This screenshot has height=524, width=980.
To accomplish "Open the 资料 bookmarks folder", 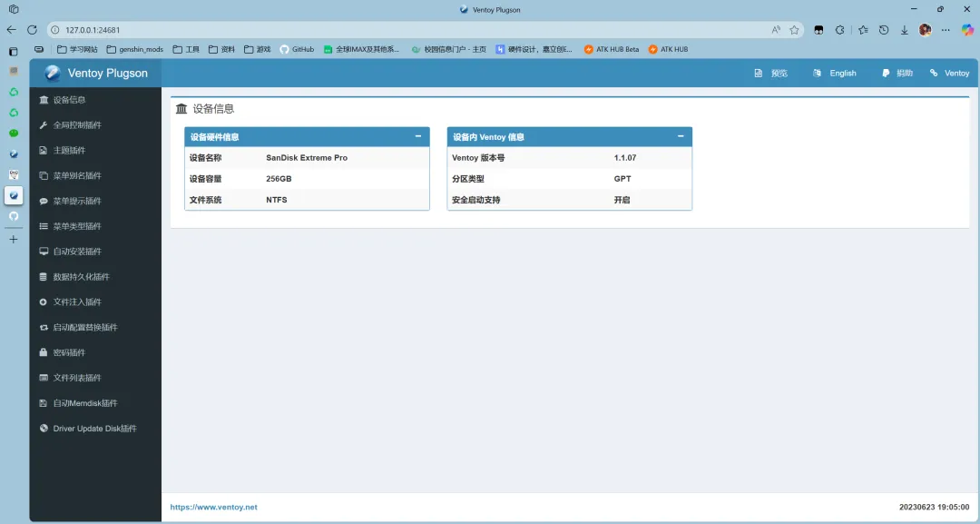I will click(x=222, y=49).
